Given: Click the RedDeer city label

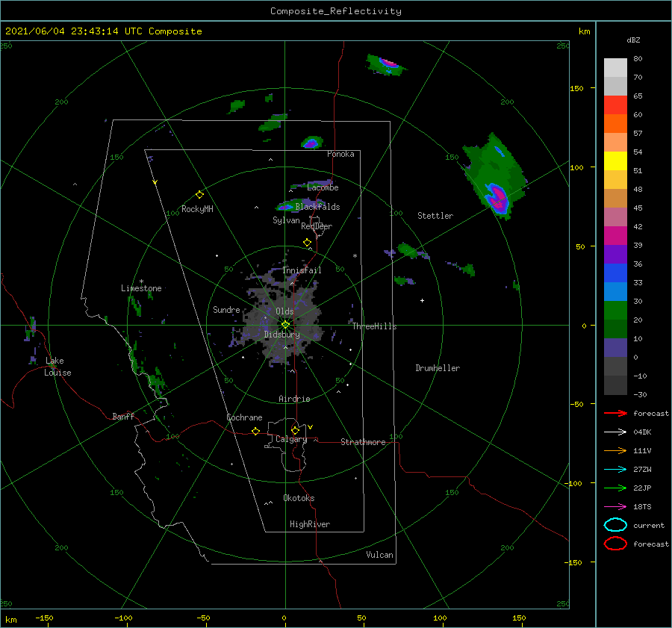Looking at the screenshot, I should (x=317, y=226).
